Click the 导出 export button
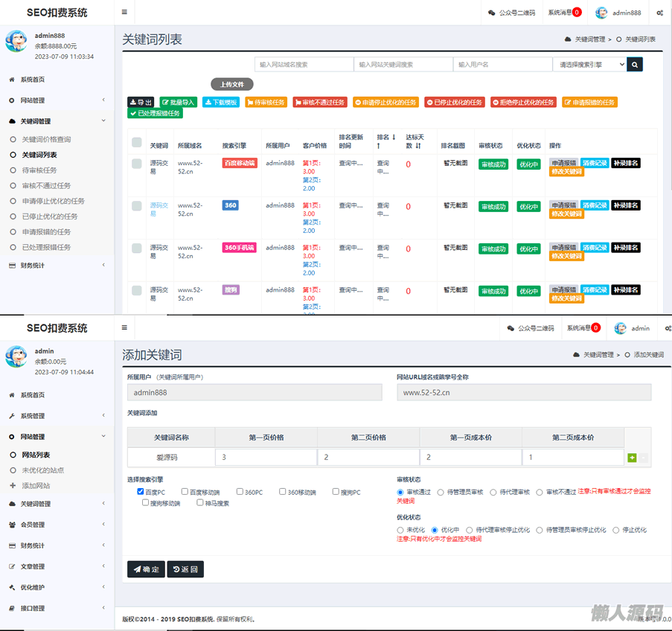 point(141,103)
